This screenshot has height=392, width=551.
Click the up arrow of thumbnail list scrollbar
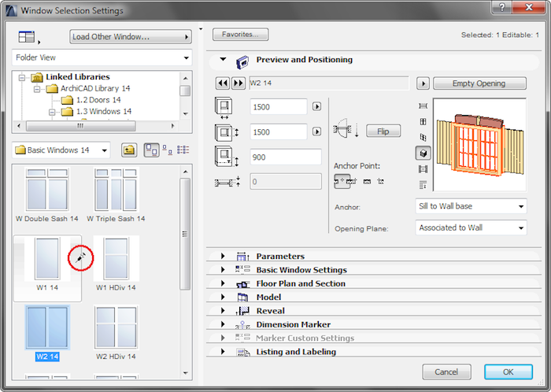pos(186,172)
